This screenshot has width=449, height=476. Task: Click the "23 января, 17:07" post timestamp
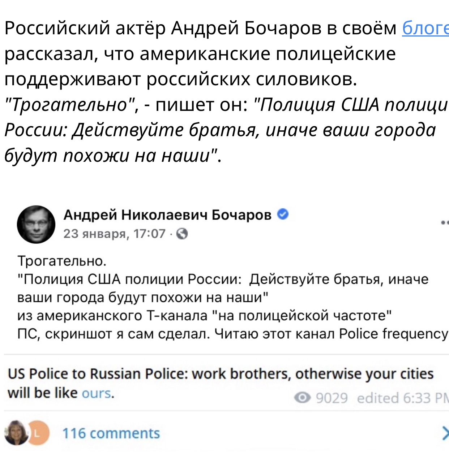(114, 234)
